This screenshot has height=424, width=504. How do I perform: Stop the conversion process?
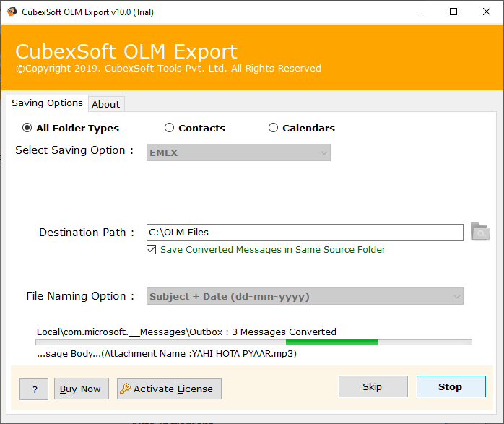click(x=451, y=386)
